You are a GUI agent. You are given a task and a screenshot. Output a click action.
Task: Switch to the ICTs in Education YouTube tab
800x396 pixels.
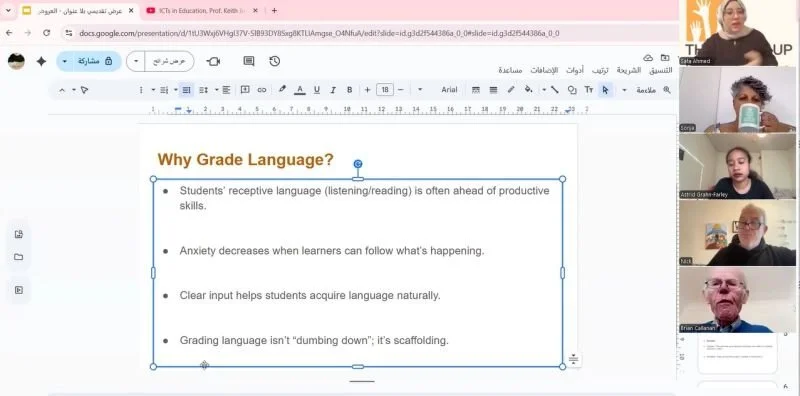(x=202, y=11)
